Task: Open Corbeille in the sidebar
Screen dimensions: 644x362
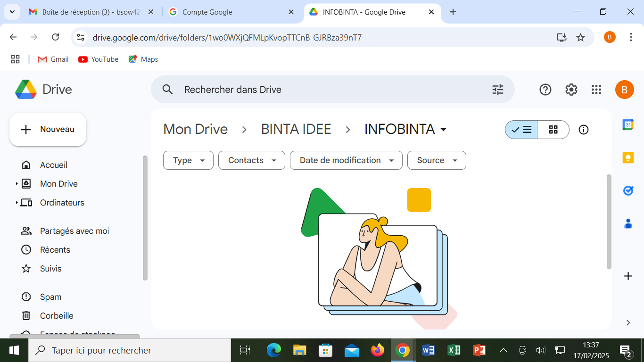Action: (57, 316)
